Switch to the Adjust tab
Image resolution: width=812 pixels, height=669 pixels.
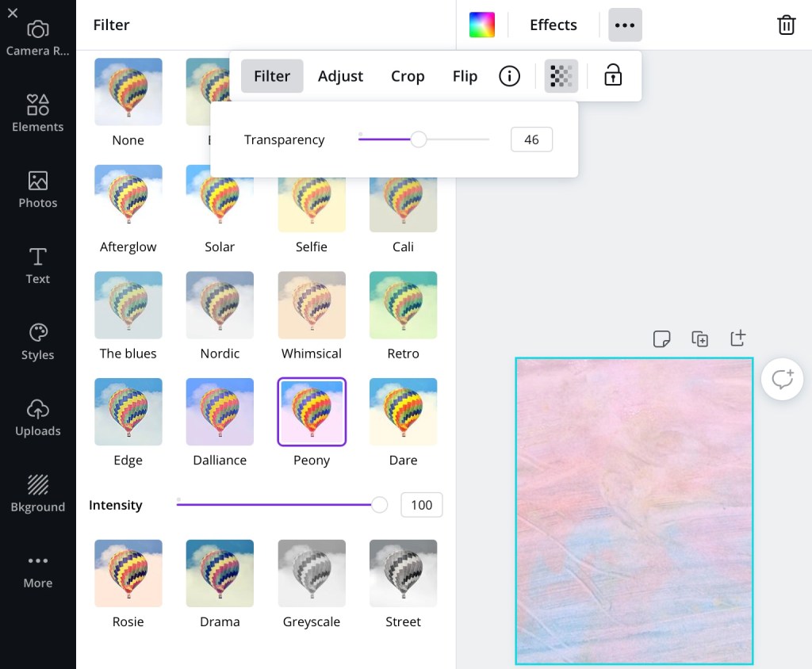tap(340, 76)
